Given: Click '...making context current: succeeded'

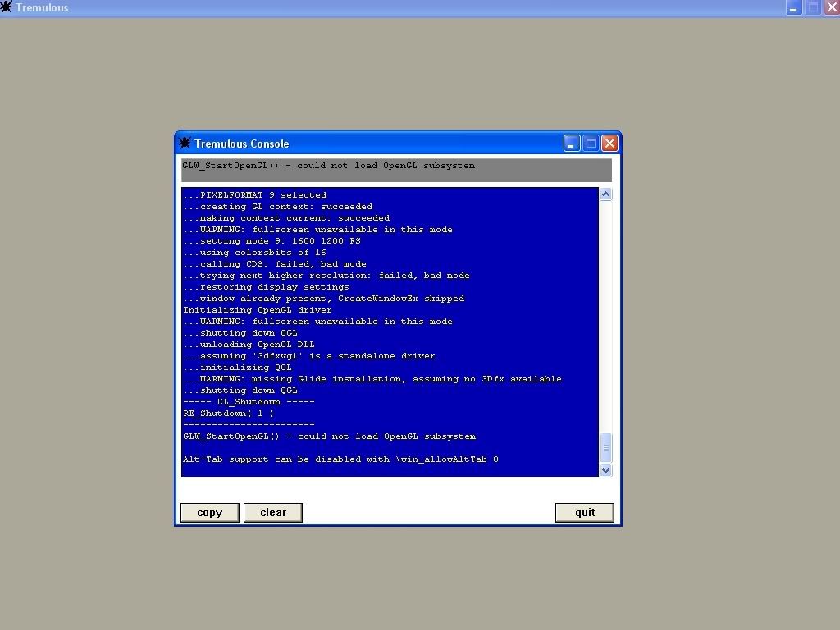Looking at the screenshot, I should pyautogui.click(x=286, y=218).
